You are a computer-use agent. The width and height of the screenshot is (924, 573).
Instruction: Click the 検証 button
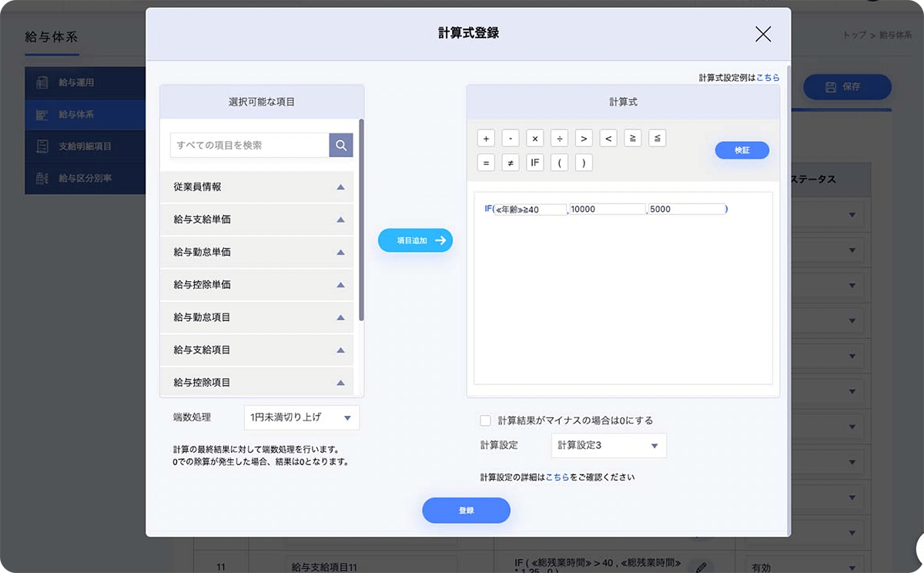pyautogui.click(x=742, y=150)
